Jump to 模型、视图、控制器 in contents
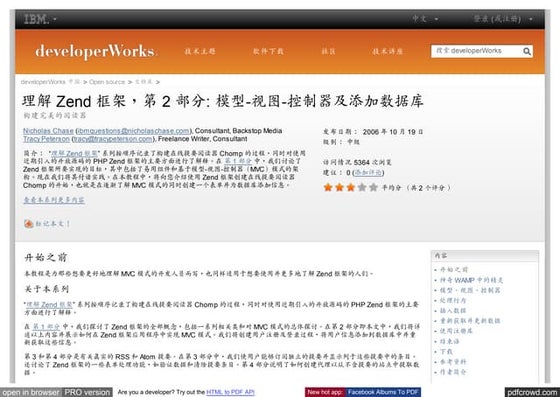The width and height of the screenshot is (560, 397). coord(470,290)
